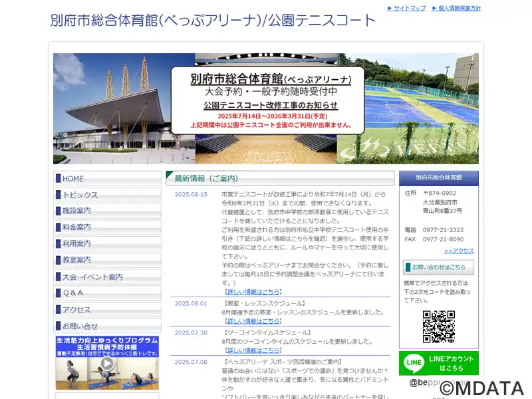532x399 pixels.
Task: Open 詳しい情報はこちら for the 2025.08.15 news
Action: [253, 292]
